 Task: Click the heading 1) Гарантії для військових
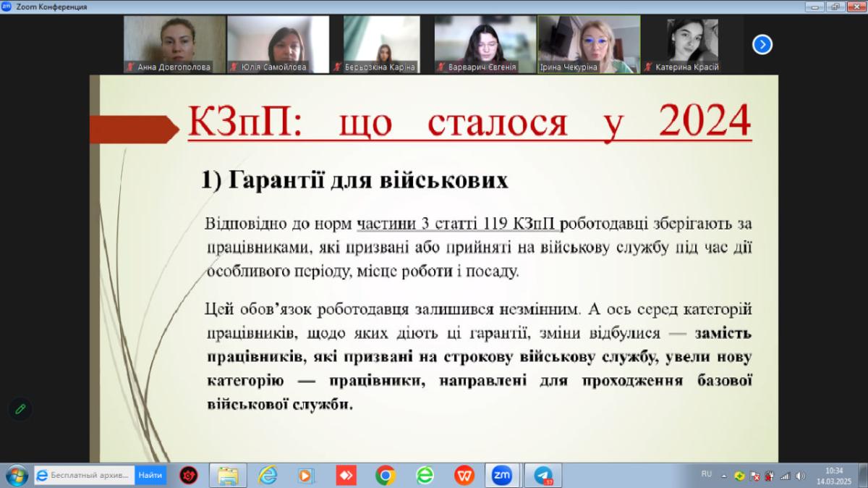(x=354, y=180)
